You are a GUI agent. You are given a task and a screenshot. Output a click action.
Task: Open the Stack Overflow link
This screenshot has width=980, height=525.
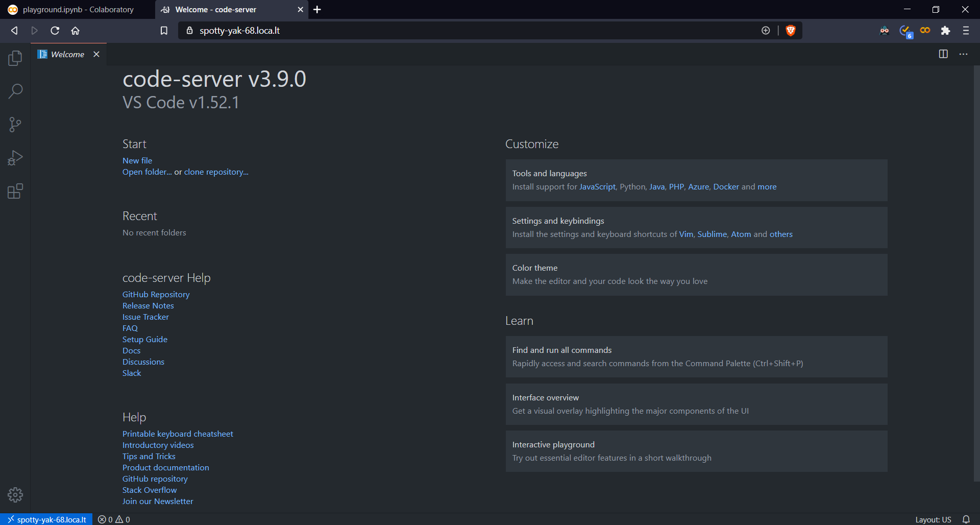[150, 490]
